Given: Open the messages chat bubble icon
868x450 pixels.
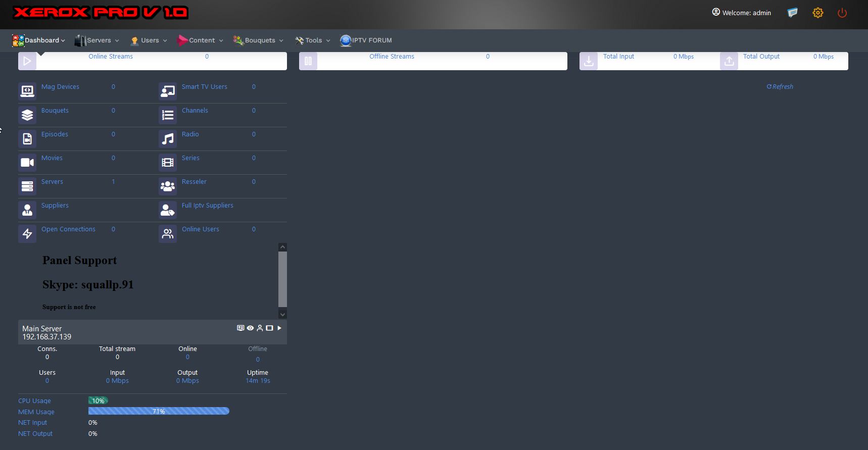Looking at the screenshot, I should click(792, 13).
